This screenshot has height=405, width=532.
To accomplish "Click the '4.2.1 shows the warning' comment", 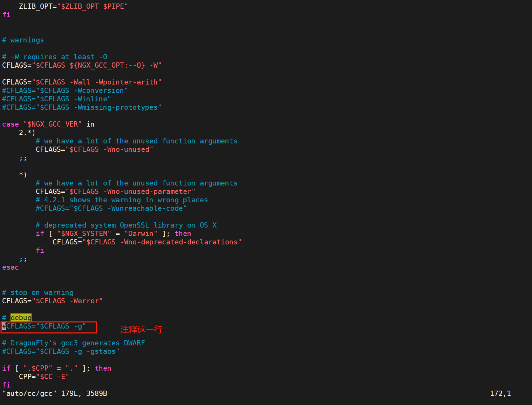I will pos(122,200).
